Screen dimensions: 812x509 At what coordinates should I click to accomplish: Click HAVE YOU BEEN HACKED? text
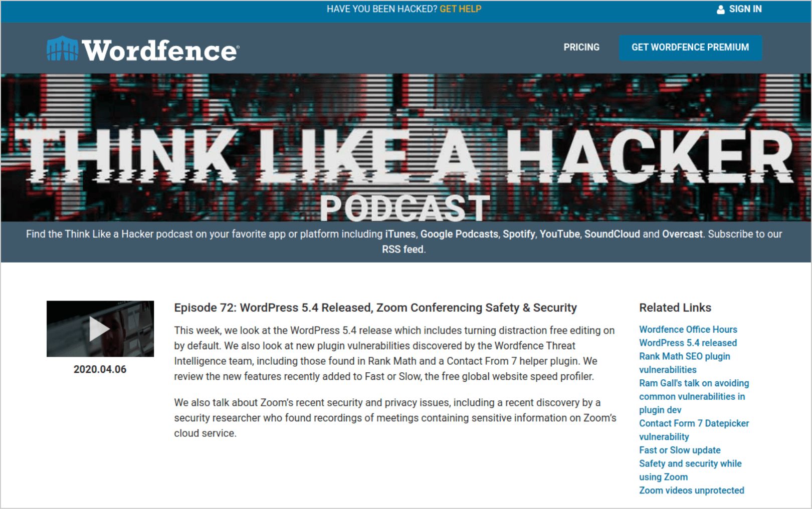382,9
